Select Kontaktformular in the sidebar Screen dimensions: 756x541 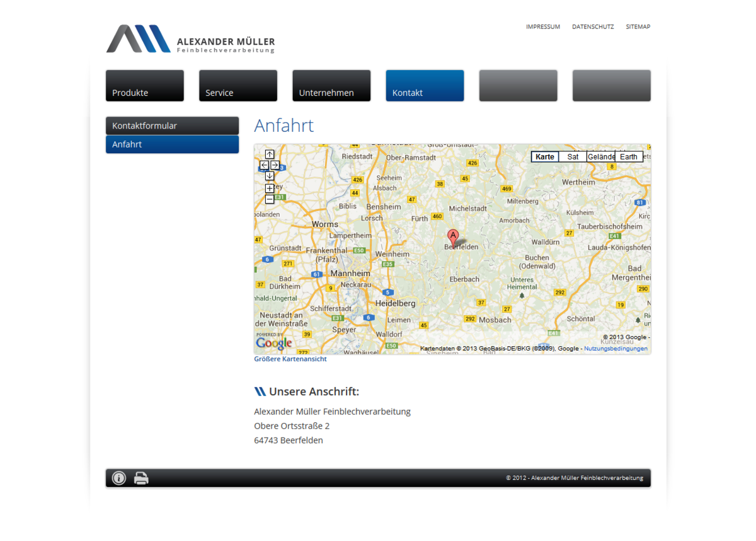point(172,125)
